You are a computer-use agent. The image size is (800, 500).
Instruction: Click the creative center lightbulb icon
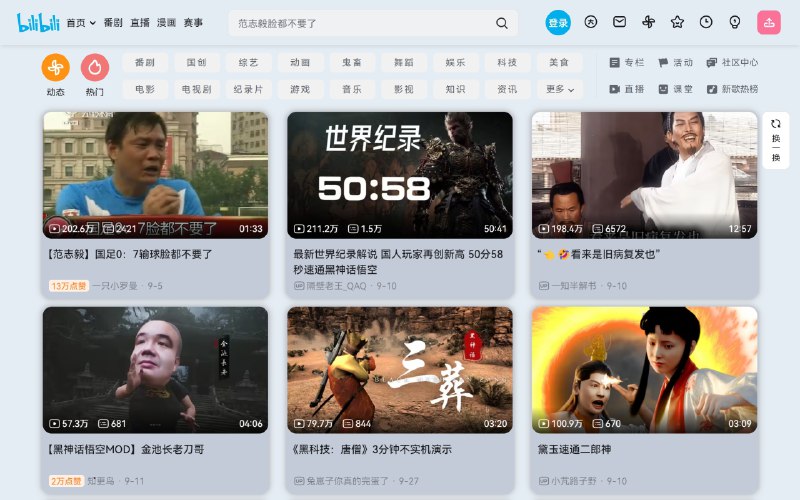pyautogui.click(x=735, y=22)
